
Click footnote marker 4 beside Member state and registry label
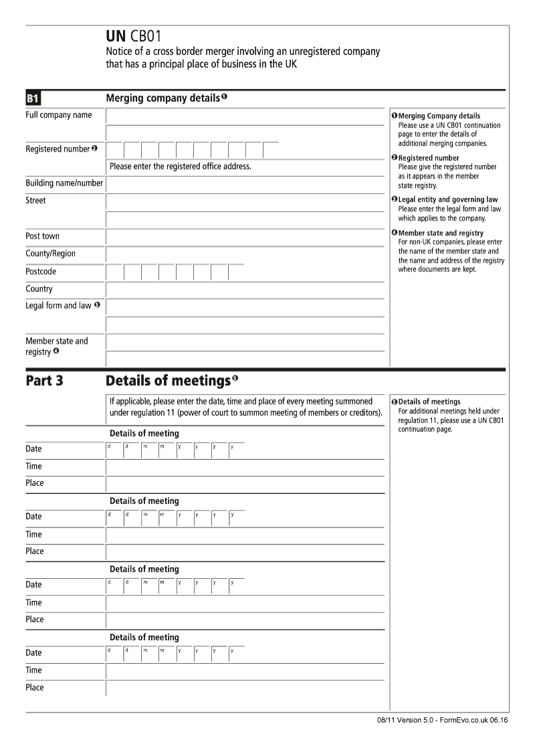click(x=56, y=351)
